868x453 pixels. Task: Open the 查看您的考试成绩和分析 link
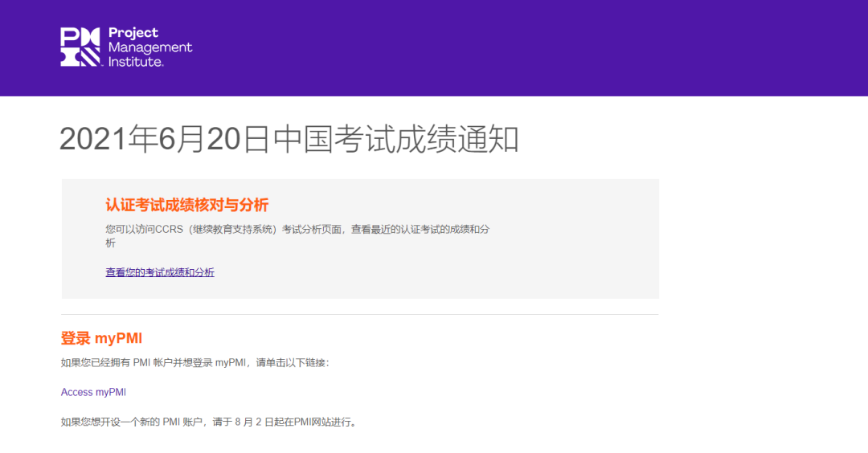tap(160, 272)
